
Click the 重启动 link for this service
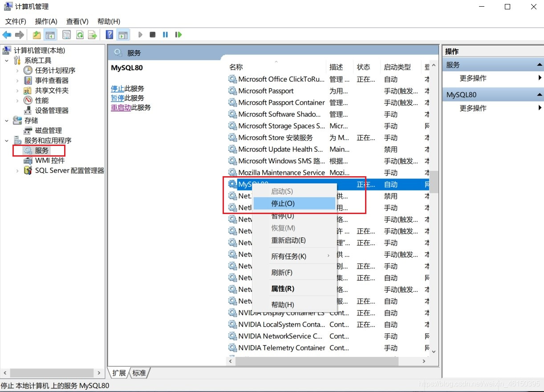pyautogui.click(x=121, y=107)
